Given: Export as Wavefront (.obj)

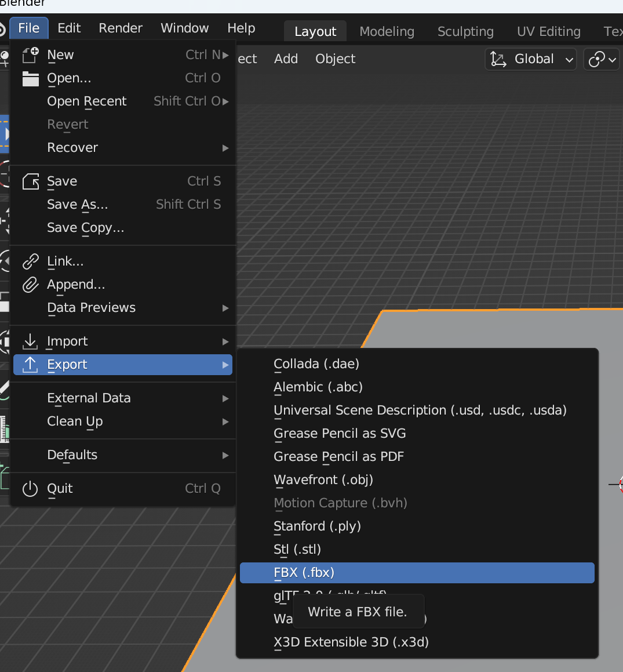Looking at the screenshot, I should pyautogui.click(x=417, y=480).
